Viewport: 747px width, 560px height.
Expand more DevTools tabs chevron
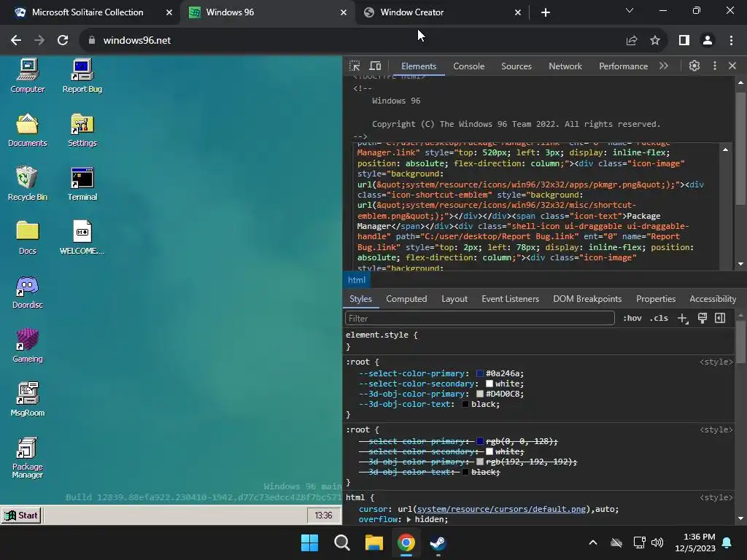click(664, 66)
